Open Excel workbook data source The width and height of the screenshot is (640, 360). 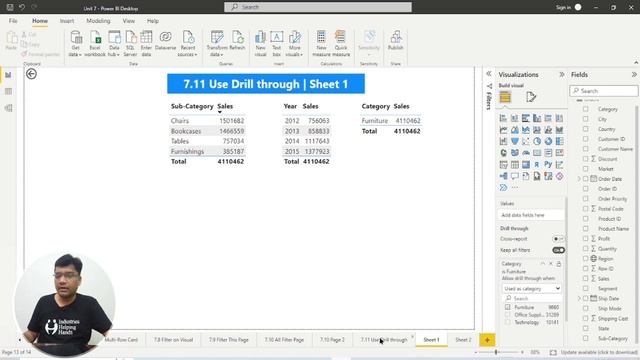pyautogui.click(x=95, y=43)
